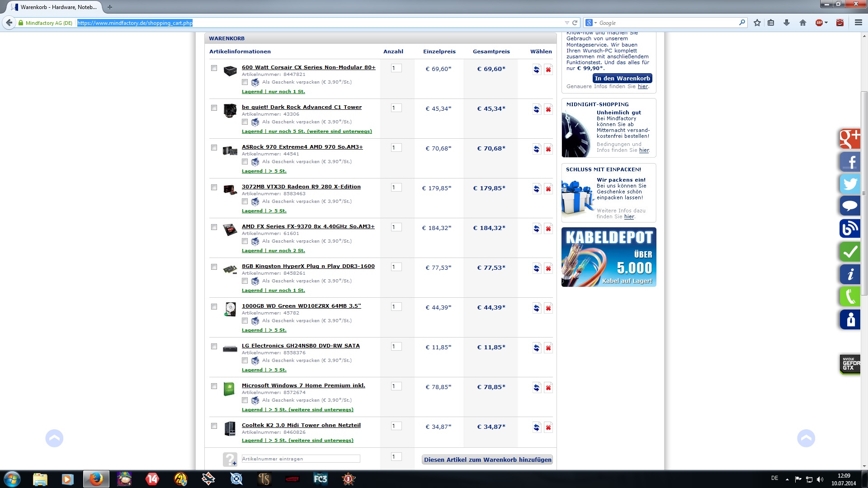Open Firefox hamburger menu

(x=858, y=23)
